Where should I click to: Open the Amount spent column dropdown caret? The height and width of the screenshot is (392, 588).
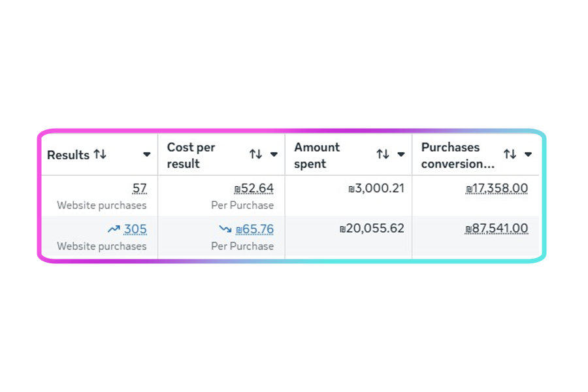tap(401, 155)
